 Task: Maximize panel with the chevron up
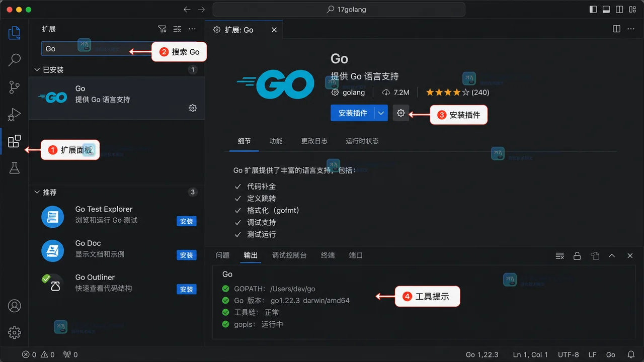(612, 256)
